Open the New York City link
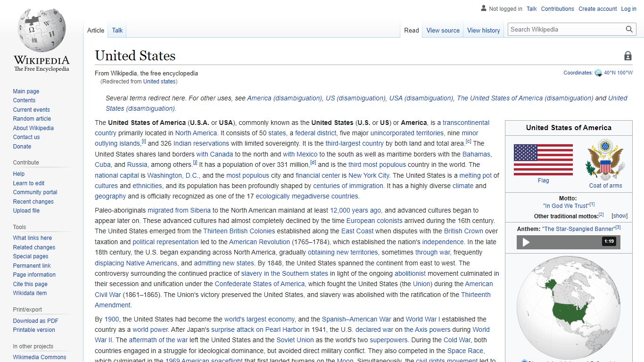The height and width of the screenshot is (362, 644). click(x=369, y=175)
